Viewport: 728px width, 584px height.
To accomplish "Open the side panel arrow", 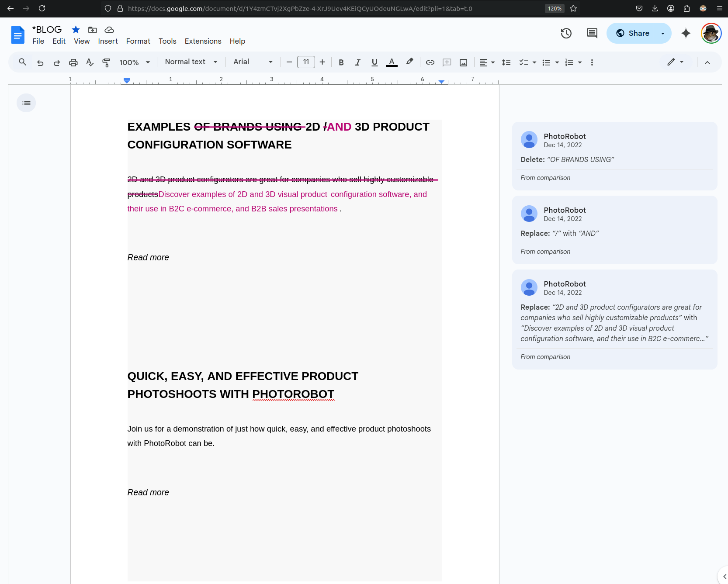I will (x=724, y=577).
